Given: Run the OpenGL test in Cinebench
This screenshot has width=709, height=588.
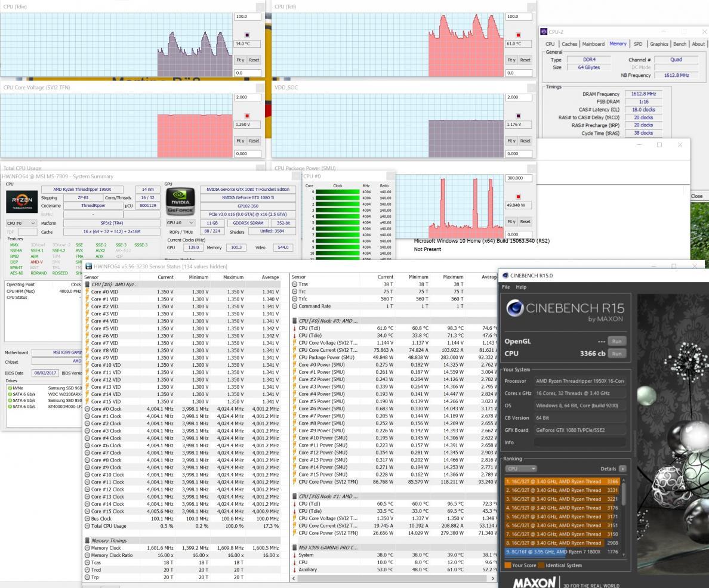Looking at the screenshot, I should pos(616,341).
